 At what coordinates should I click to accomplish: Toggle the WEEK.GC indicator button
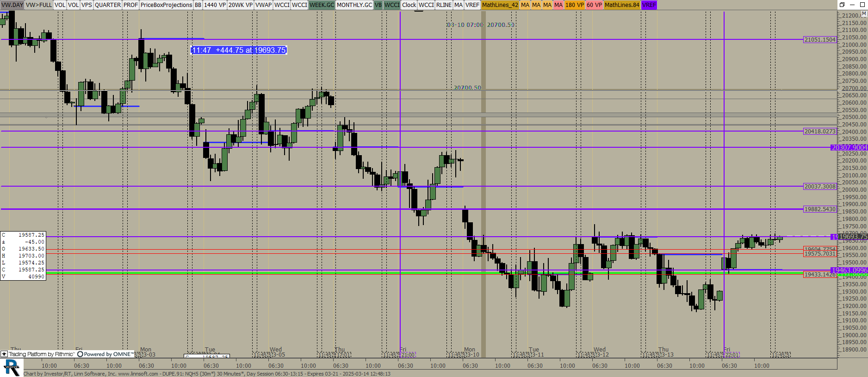322,5
